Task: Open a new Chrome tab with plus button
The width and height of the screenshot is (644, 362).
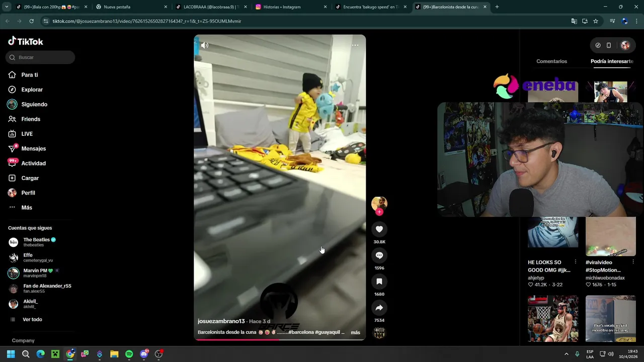Action: [x=497, y=7]
